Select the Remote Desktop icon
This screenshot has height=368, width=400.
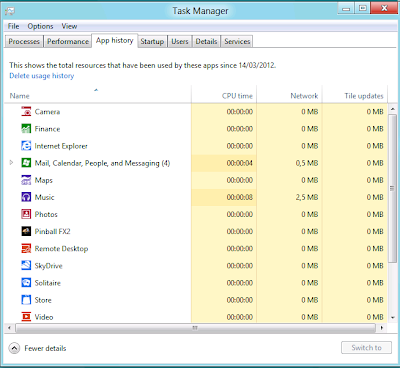click(26, 249)
